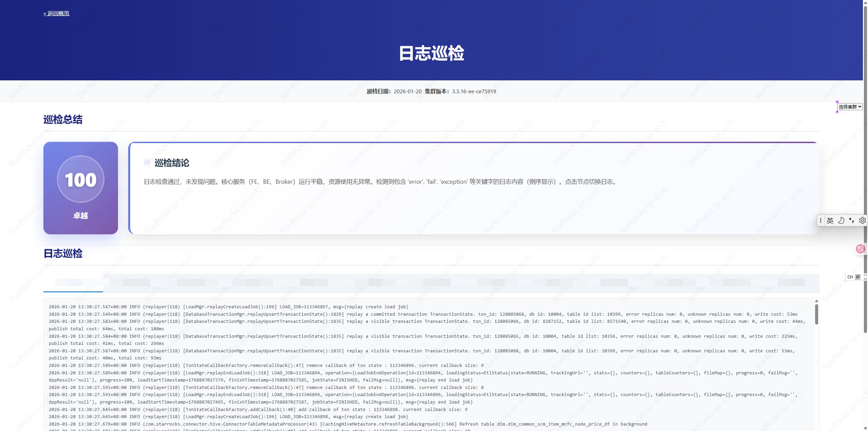Screen dimensions: 868x431
Task: Select the first active node log tab
Action: pos(73,282)
